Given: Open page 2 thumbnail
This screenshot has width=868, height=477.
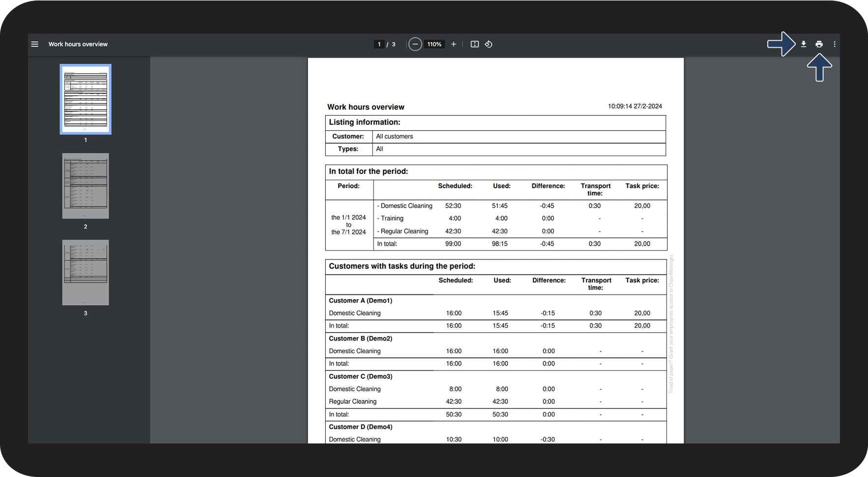Looking at the screenshot, I should (x=85, y=186).
